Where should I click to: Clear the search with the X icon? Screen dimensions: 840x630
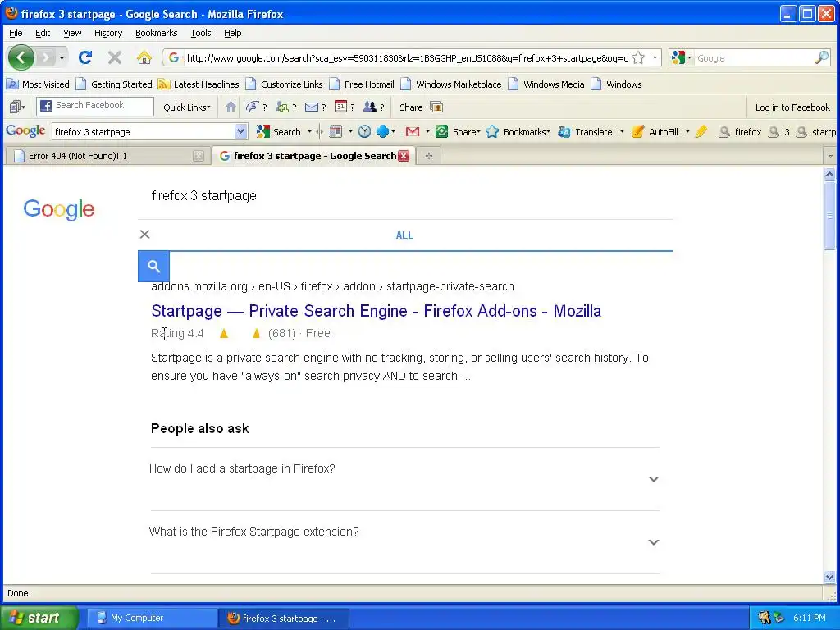[x=144, y=234]
